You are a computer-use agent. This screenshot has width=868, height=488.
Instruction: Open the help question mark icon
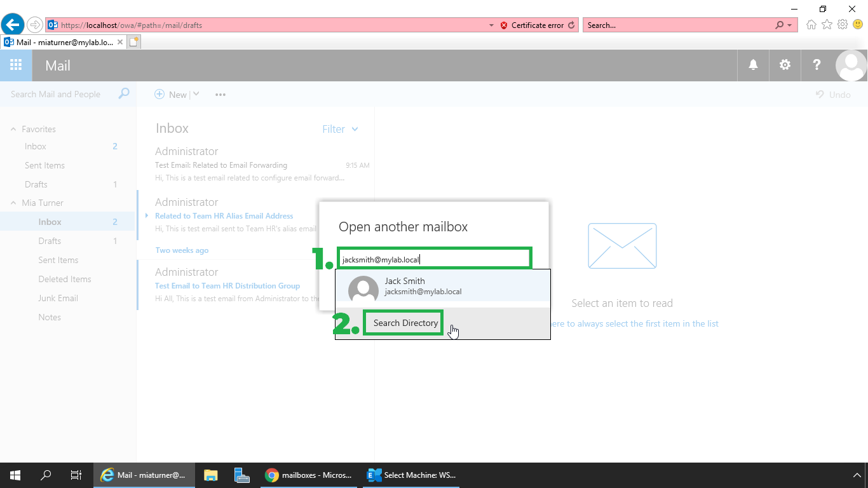(x=817, y=65)
